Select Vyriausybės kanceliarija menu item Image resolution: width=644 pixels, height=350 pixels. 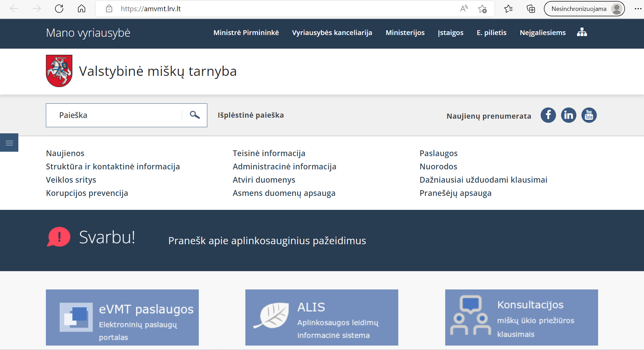[332, 33]
